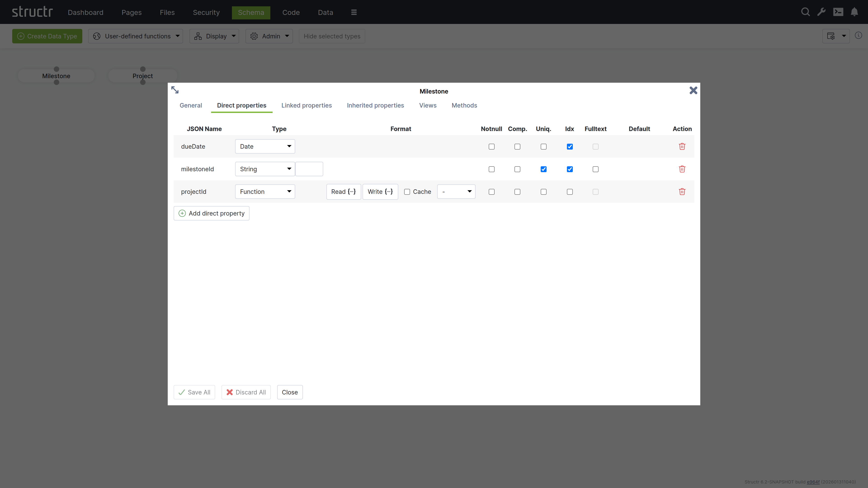This screenshot has height=488, width=868.
Task: Click trash icon in milestoneId row
Action: (x=682, y=169)
